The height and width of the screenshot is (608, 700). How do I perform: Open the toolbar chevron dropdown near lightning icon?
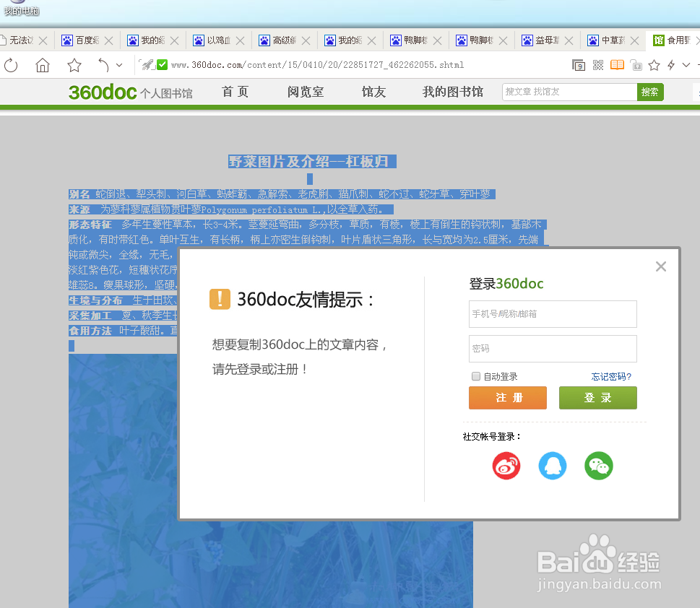(x=686, y=65)
